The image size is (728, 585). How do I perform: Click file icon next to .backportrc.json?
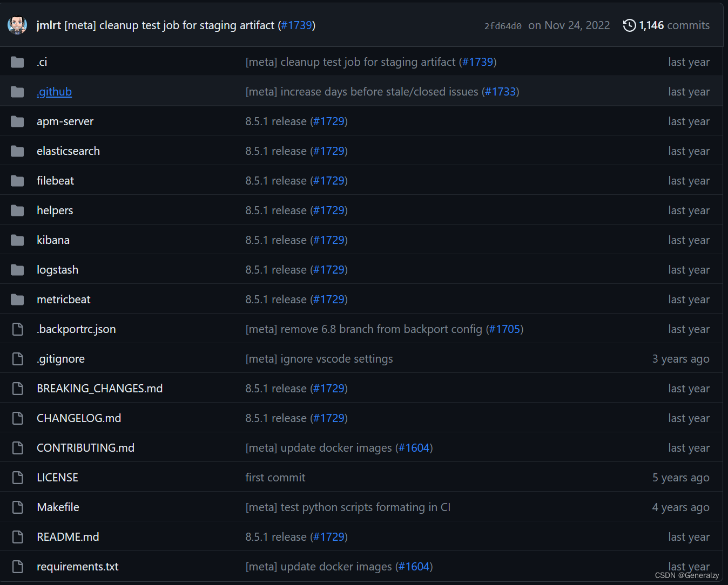pos(18,329)
